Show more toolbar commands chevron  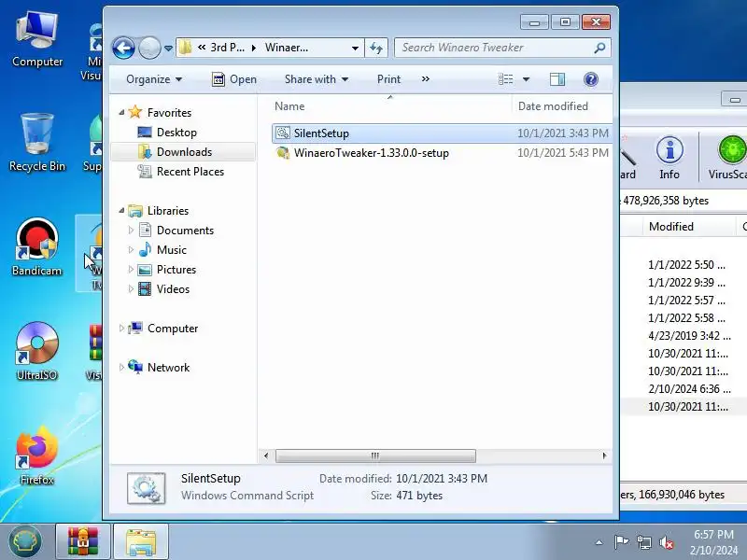coord(426,79)
